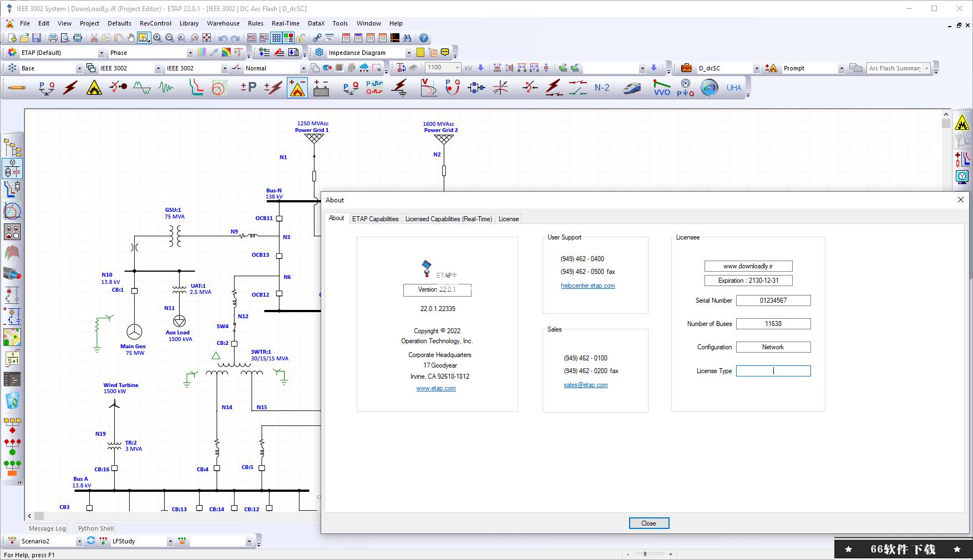Expand the Normal configuration dropdown
Image resolution: width=973 pixels, height=560 pixels.
[x=303, y=68]
